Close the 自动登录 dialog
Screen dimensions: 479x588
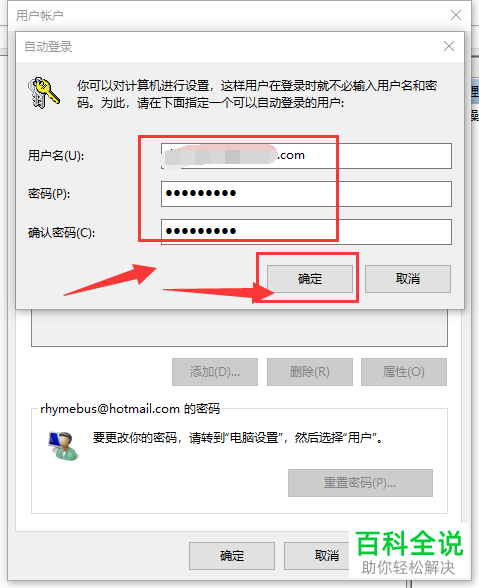449,46
